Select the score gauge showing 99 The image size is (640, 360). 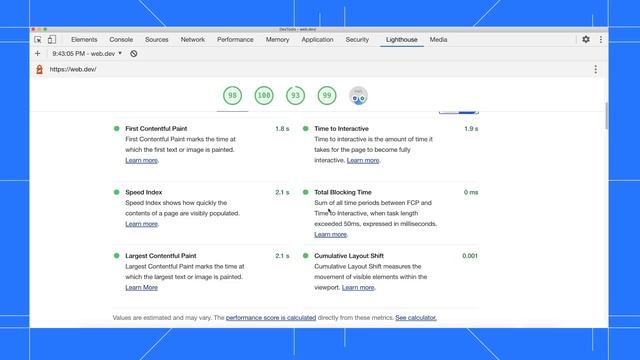click(327, 96)
